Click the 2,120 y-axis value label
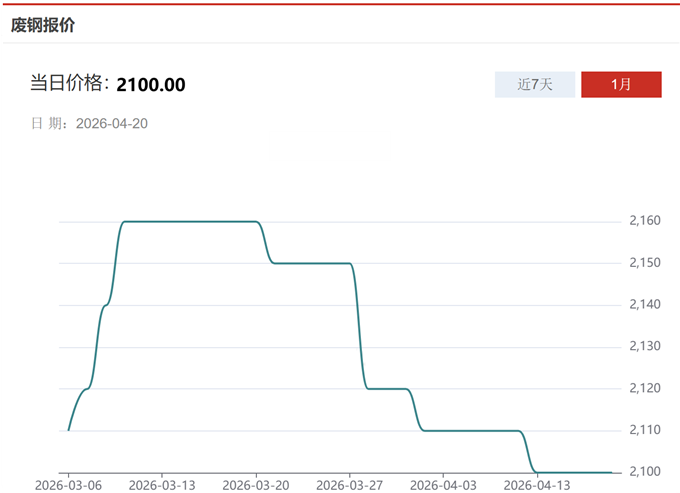Screen dimensions: 680x493 click(645, 388)
